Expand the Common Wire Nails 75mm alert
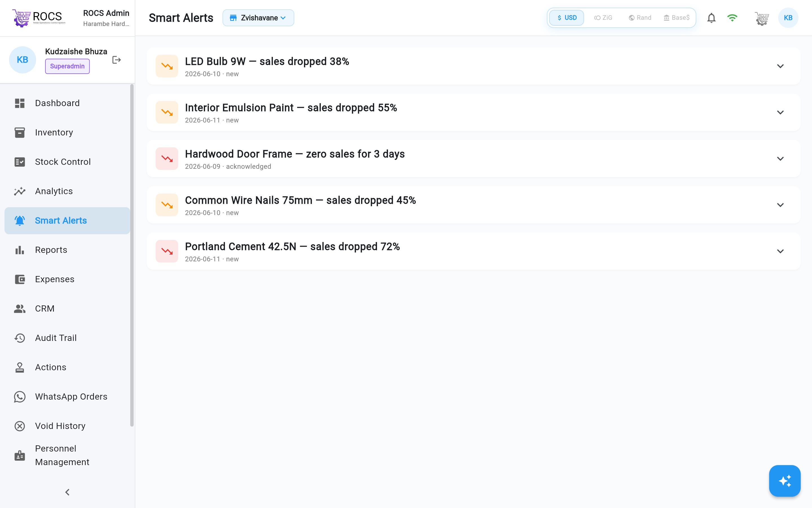This screenshot has height=508, width=812. 780,205
